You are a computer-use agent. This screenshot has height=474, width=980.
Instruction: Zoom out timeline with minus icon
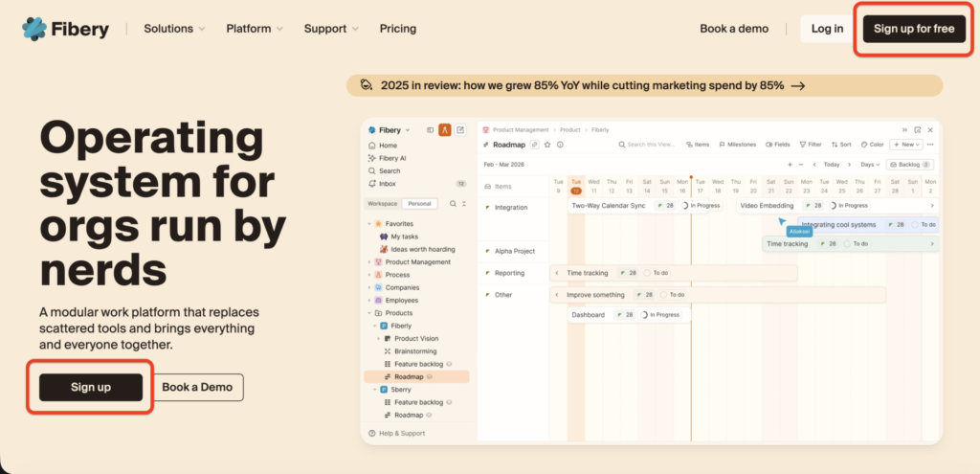(801, 165)
